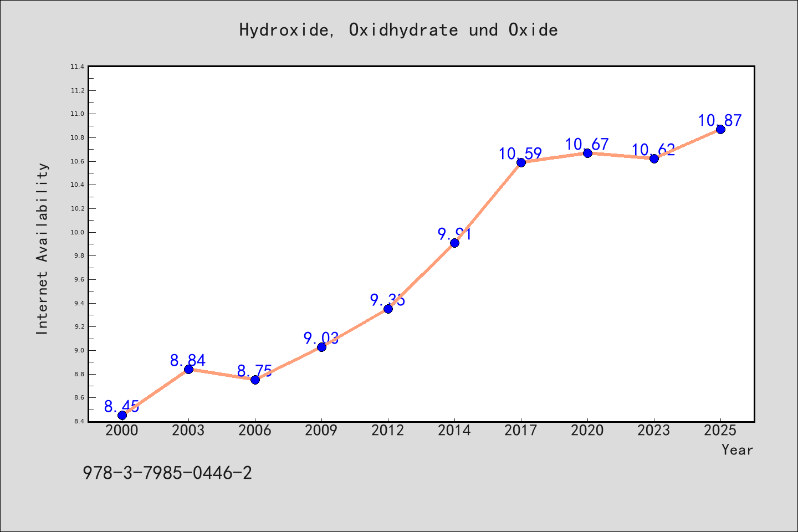This screenshot has height=532, width=798.
Task: Click the x-axis tick label 2009
Action: [321, 431]
